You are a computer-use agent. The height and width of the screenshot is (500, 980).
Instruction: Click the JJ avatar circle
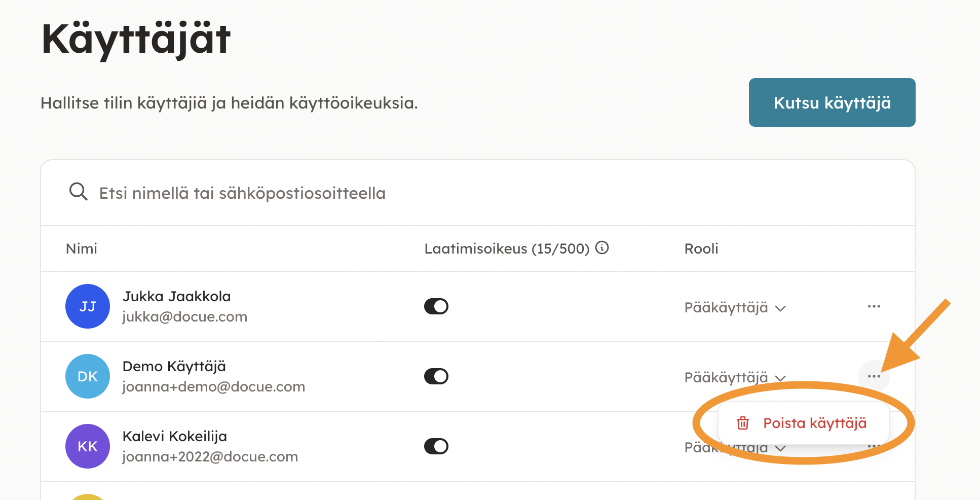click(x=88, y=306)
